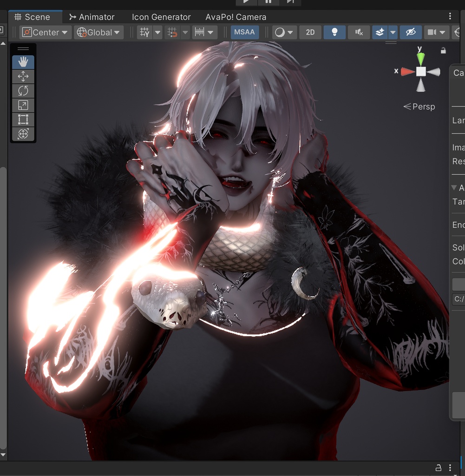465x476 pixels.
Task: Switch projection via the Persp label
Action: tap(419, 106)
